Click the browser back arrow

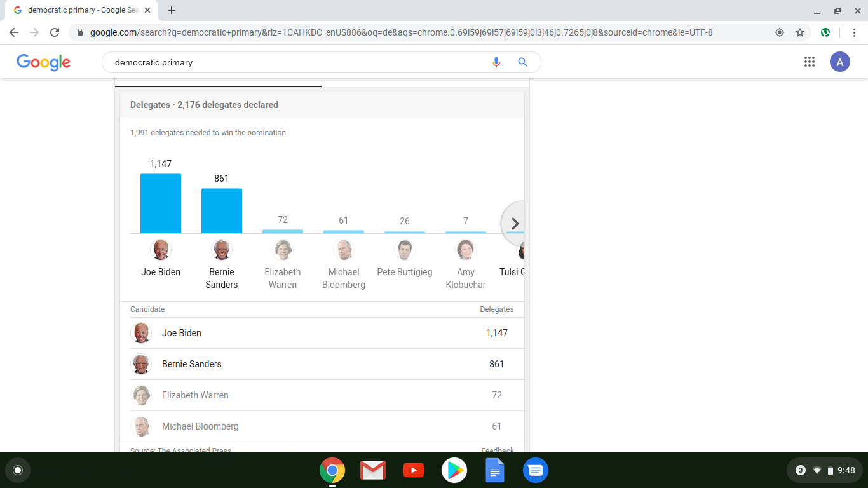pos(14,32)
